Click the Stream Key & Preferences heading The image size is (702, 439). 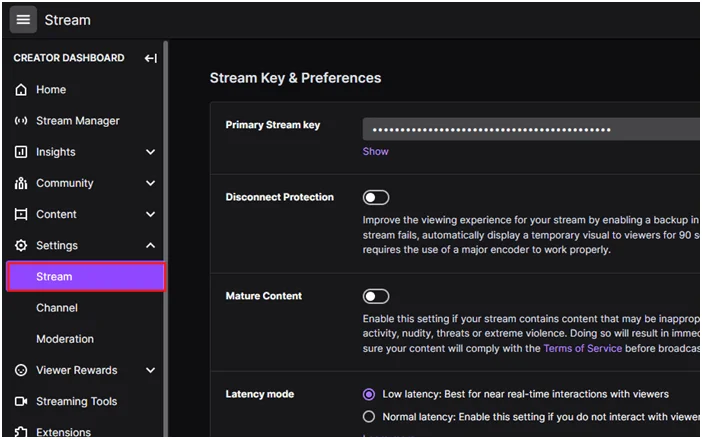[x=295, y=78]
